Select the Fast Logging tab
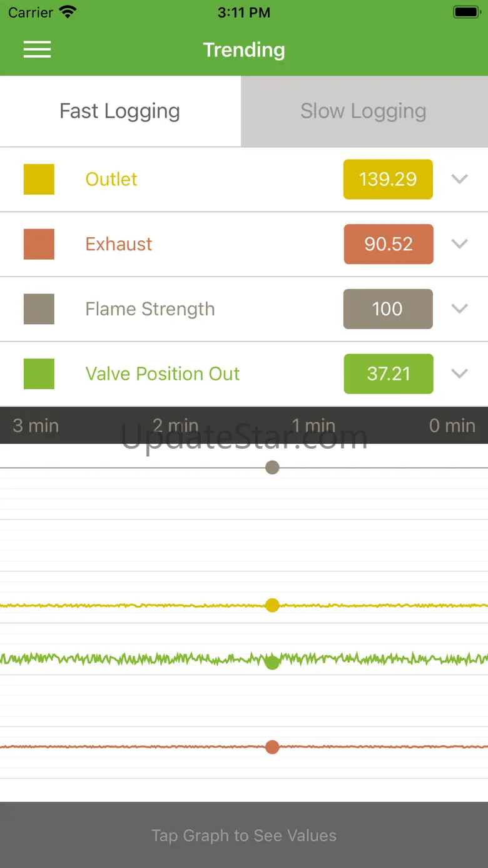Viewport: 488px width, 868px height. (119, 111)
